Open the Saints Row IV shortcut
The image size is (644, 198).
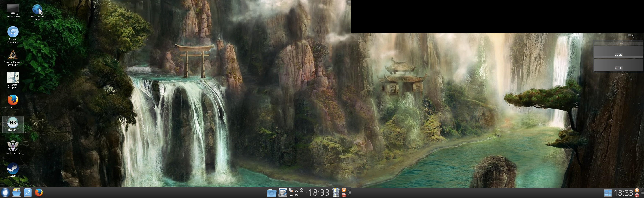click(13, 146)
